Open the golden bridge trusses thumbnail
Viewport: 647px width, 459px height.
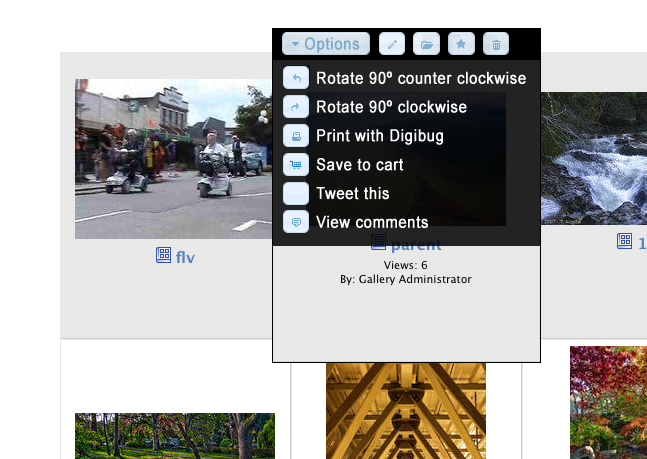click(x=406, y=411)
